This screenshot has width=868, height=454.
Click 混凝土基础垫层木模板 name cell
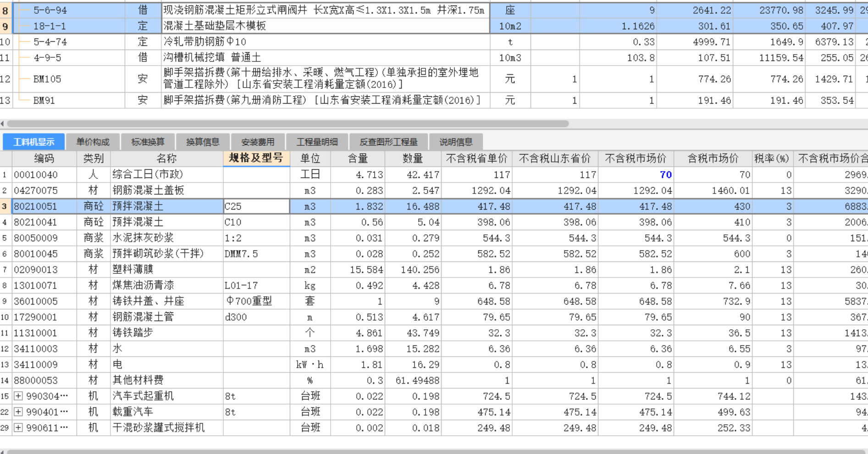(326, 26)
